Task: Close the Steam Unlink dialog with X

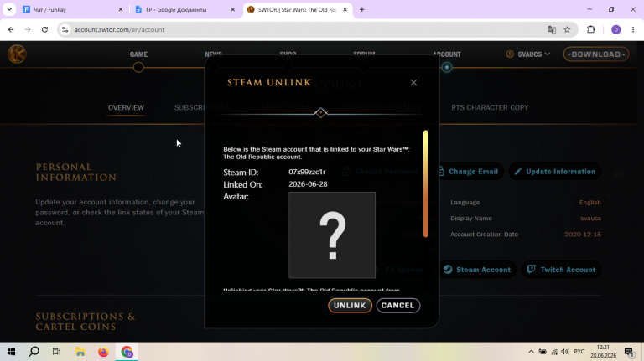Action: click(x=413, y=82)
